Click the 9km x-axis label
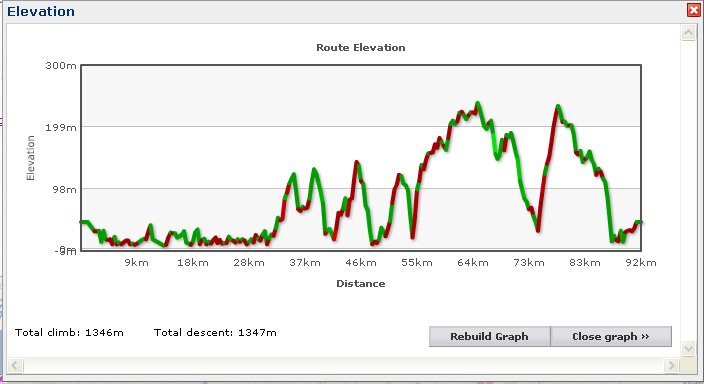This screenshot has height=384, width=704. (136, 263)
